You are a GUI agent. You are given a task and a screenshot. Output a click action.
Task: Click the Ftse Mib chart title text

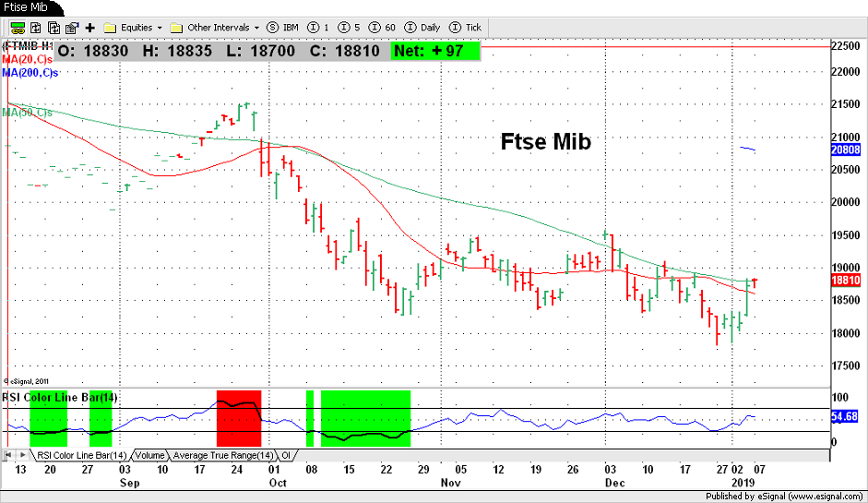point(546,142)
